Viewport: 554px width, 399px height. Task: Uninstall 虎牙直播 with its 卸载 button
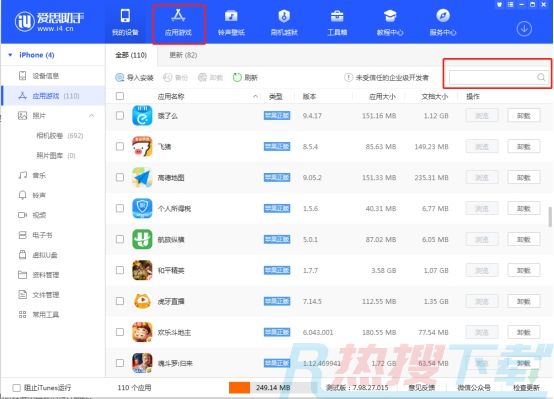(x=524, y=301)
